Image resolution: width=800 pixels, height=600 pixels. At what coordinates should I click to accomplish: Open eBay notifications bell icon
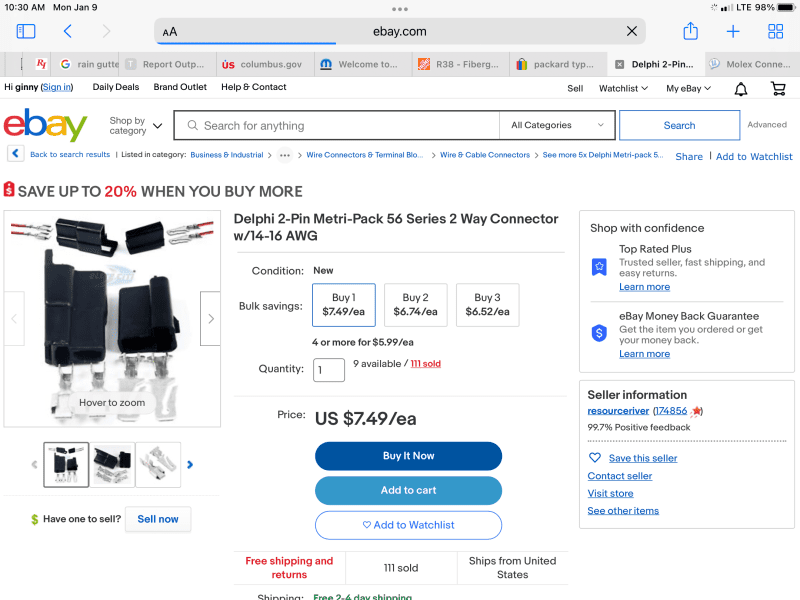pyautogui.click(x=741, y=89)
